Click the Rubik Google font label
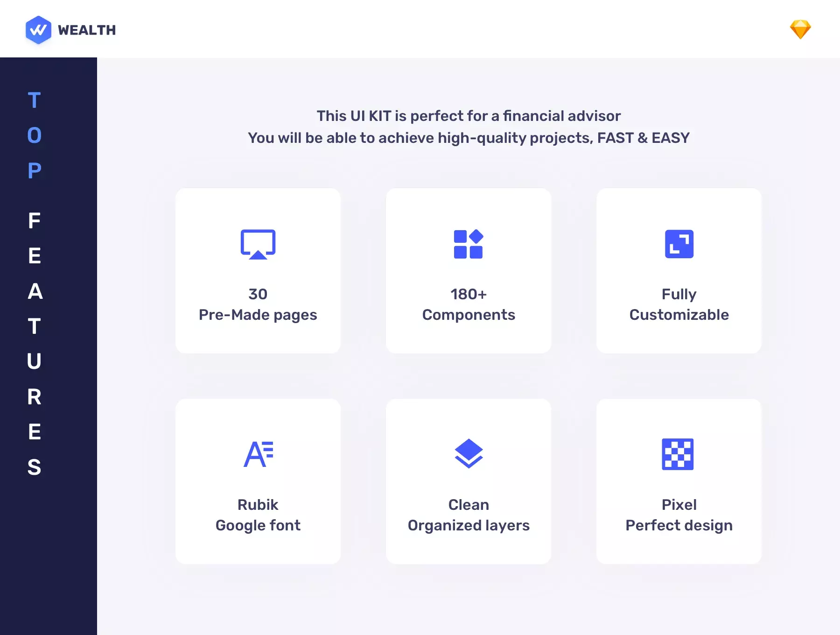This screenshot has width=840, height=635. pos(258,515)
